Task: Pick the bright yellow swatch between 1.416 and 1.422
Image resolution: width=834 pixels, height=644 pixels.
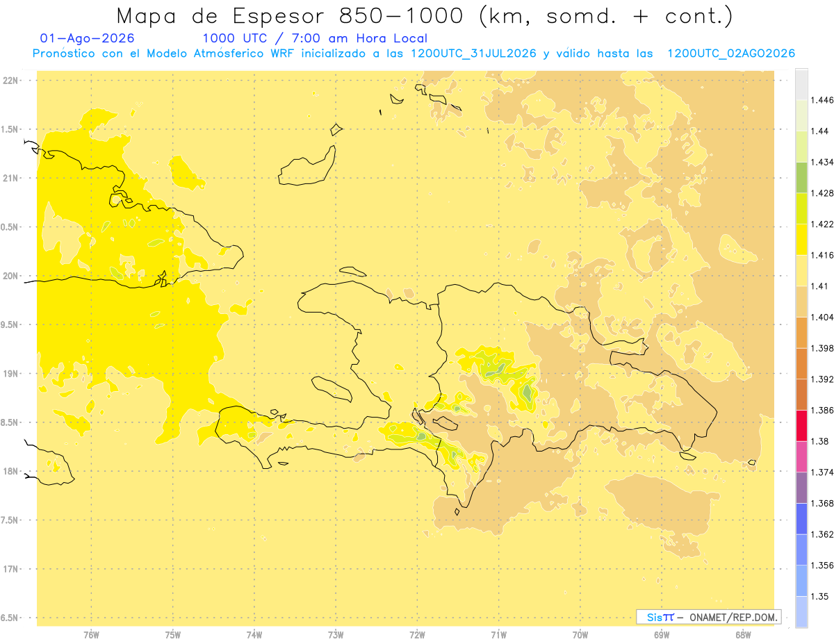Action: (801, 239)
